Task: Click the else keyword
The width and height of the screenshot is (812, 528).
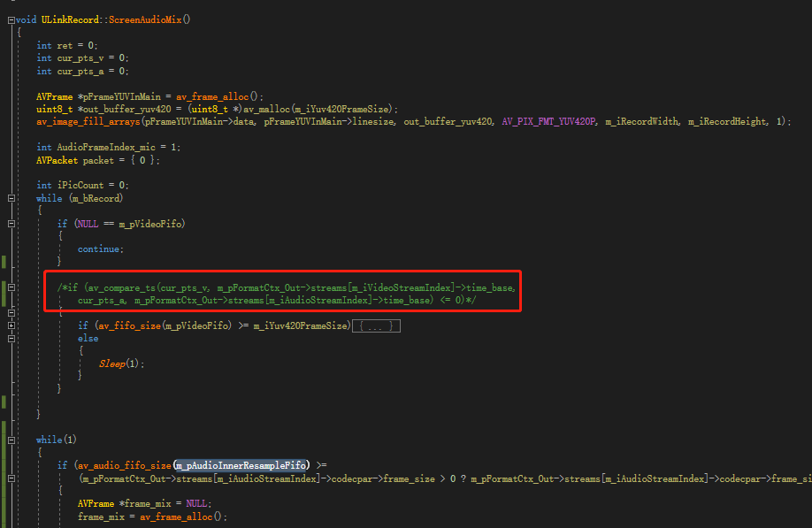Action: pyautogui.click(x=88, y=338)
